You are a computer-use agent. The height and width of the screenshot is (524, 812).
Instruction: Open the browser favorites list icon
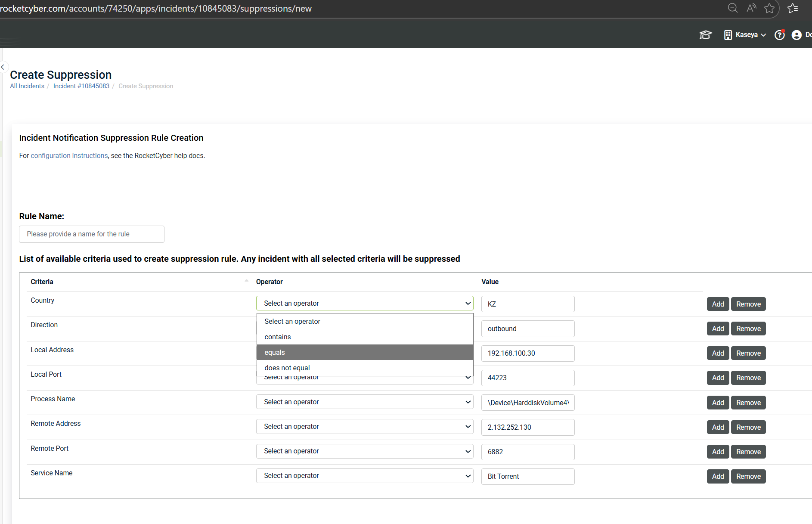click(793, 8)
